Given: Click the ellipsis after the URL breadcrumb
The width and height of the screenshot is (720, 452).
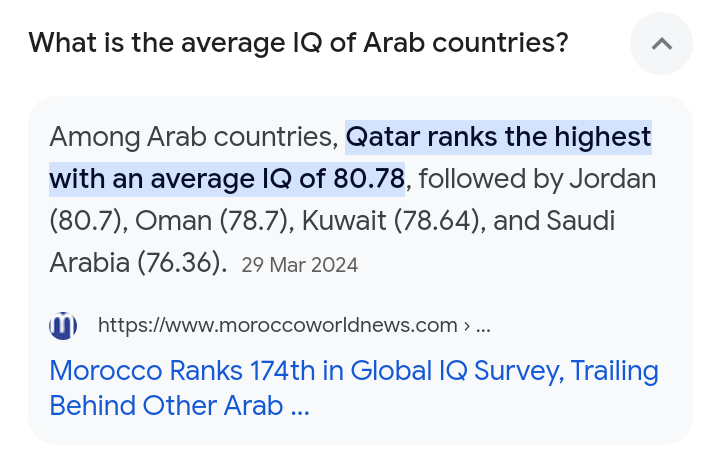Looking at the screenshot, I should (x=483, y=325).
